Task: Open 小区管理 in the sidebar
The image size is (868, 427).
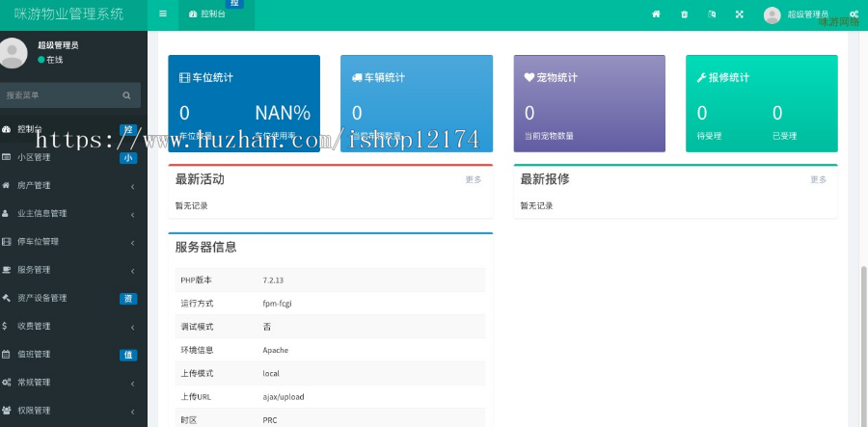Action: 73,157
